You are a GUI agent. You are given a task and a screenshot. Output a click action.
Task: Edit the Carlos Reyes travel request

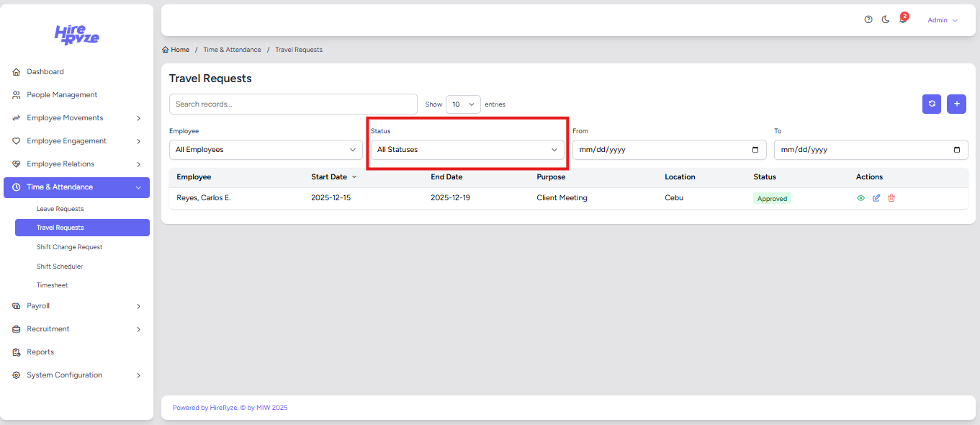pos(876,198)
